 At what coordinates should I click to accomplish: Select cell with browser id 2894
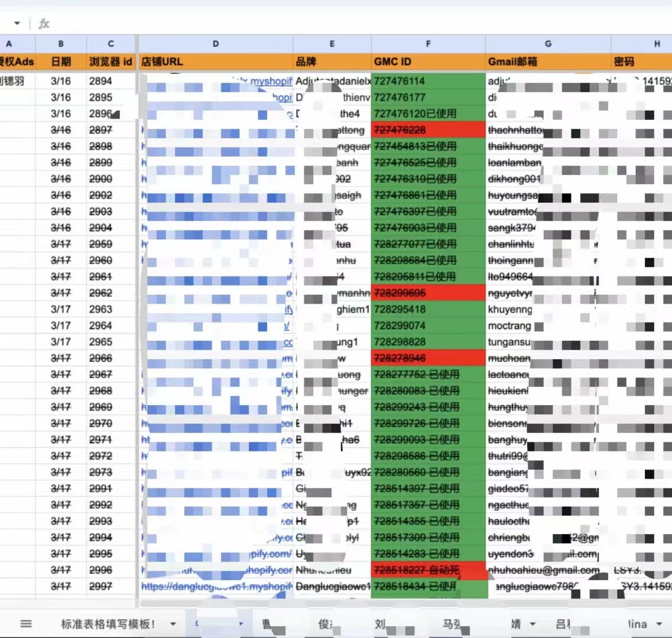(111, 82)
